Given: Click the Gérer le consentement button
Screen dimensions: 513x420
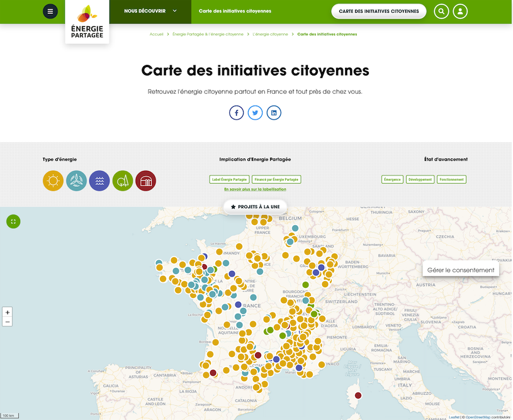Looking at the screenshot, I should click(462, 270).
